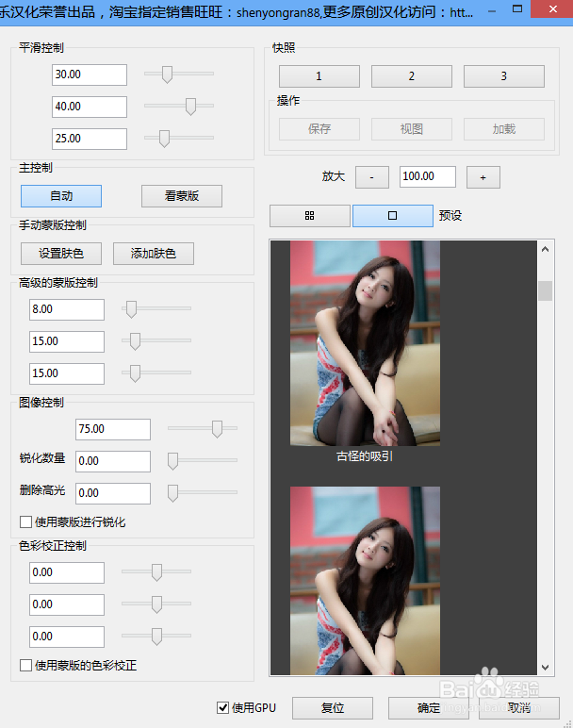Click the zoom value field 100.00
This screenshot has height=728, width=573.
[427, 177]
